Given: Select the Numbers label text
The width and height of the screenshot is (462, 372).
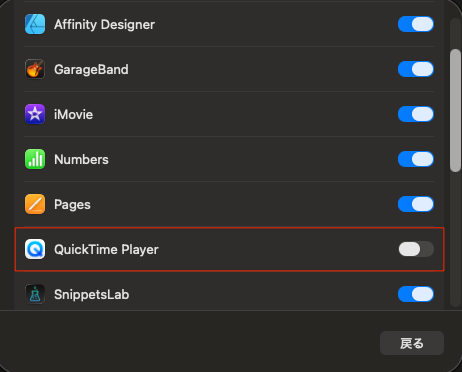Looking at the screenshot, I should 81,160.
